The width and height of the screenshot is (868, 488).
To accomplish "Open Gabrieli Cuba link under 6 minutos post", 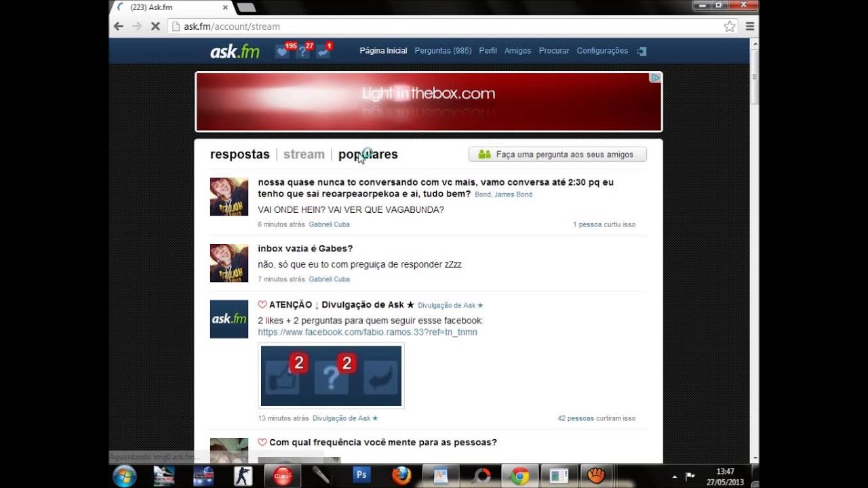I will point(330,224).
